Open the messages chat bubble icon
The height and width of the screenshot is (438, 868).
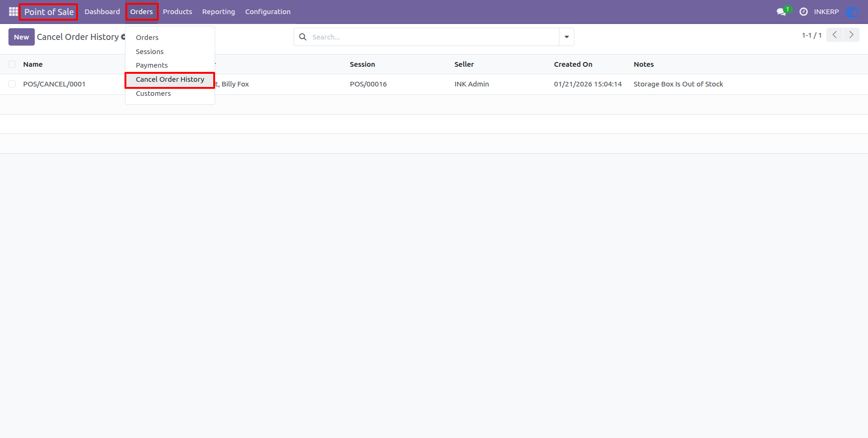tap(782, 12)
